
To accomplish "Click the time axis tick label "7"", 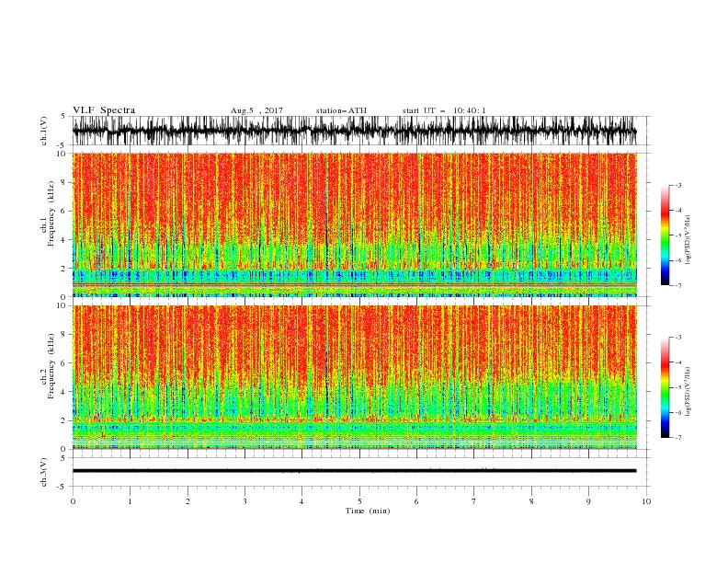I will coord(474,501).
